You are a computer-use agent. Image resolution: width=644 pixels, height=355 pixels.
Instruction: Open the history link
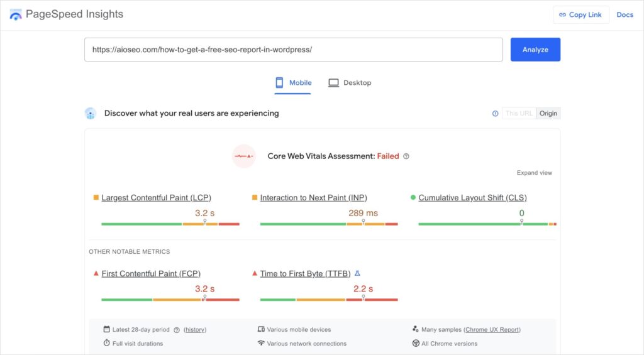point(195,330)
